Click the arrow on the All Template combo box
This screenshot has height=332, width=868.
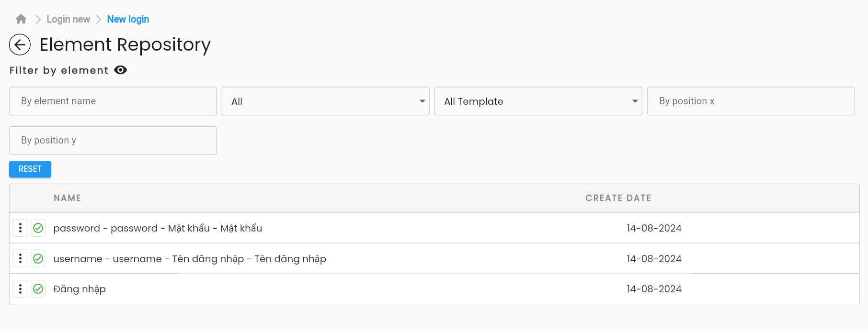click(635, 101)
